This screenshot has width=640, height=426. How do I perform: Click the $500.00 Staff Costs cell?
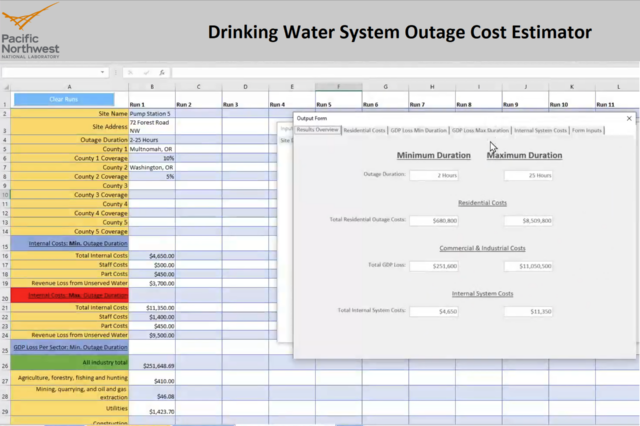click(x=152, y=265)
